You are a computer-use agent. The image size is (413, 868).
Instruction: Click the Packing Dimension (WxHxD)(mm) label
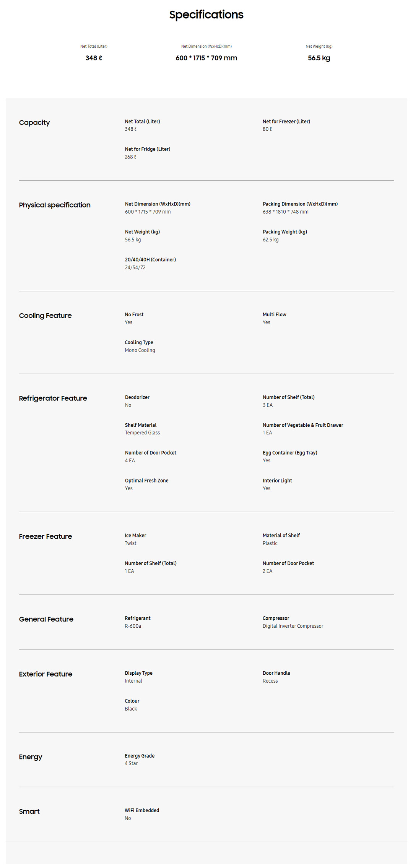coord(300,204)
